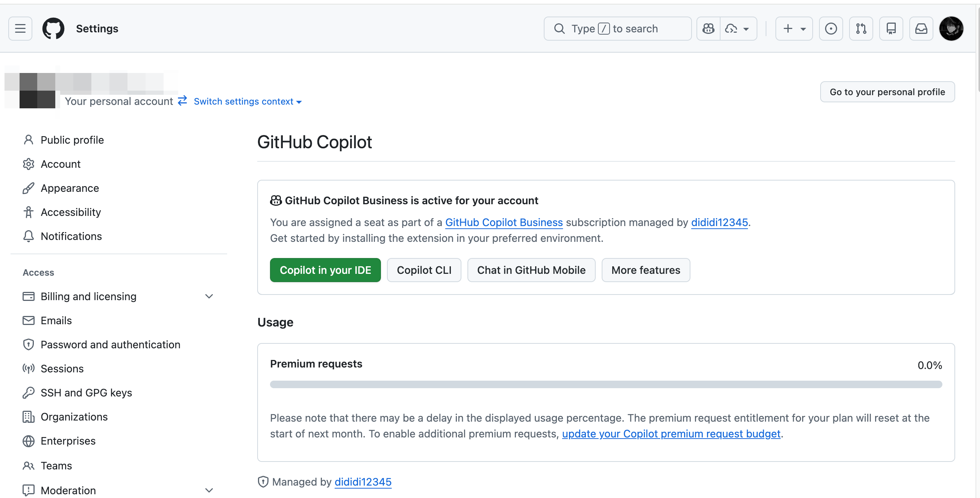Image resolution: width=980 pixels, height=498 pixels.
Task: Open the Repositories icon in header
Action: coord(891,29)
